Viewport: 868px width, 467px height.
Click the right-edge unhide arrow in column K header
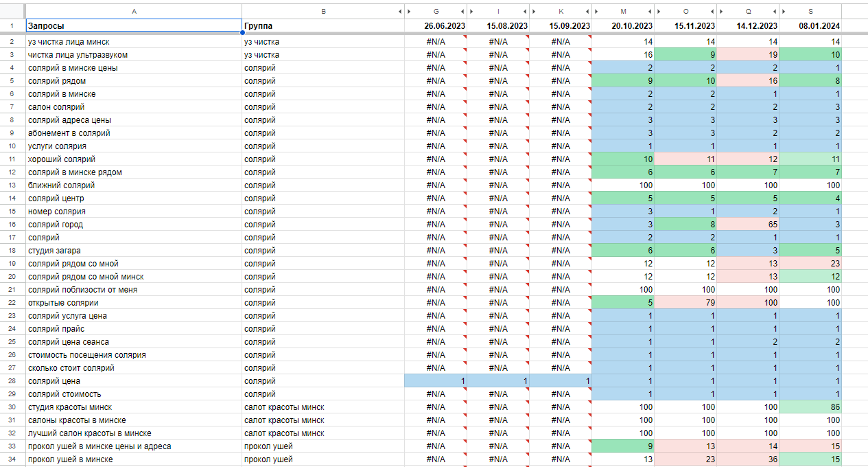point(587,12)
